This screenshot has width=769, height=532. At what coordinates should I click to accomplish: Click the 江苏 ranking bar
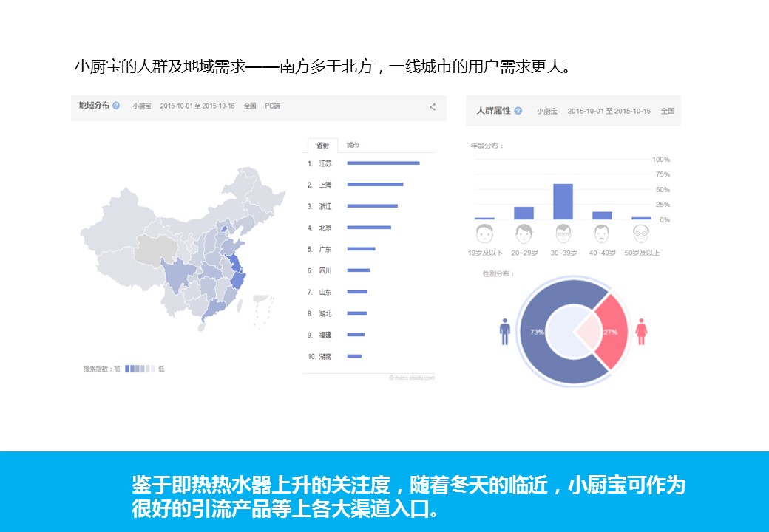(x=384, y=163)
